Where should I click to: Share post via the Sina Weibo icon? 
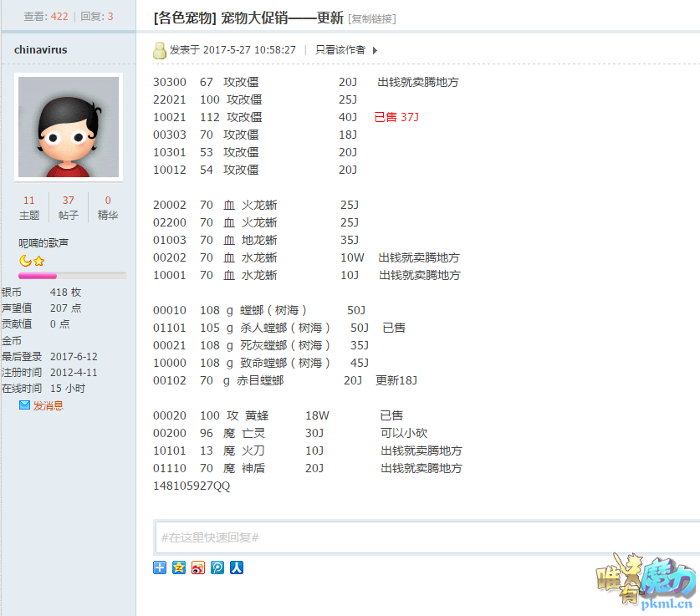198,568
